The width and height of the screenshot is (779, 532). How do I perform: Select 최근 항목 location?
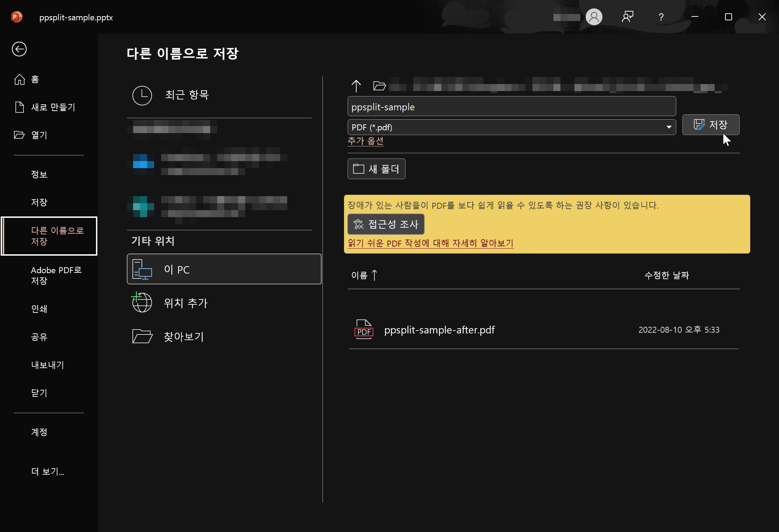[x=187, y=95]
